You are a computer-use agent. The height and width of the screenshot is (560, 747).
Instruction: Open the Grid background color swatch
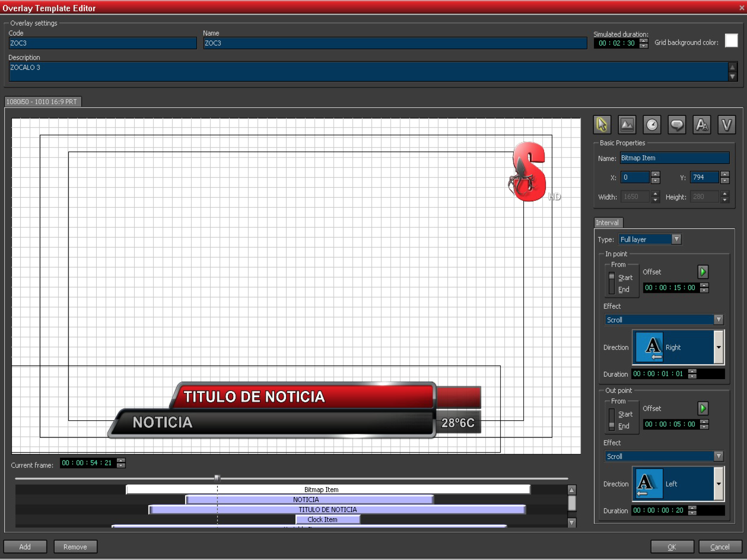(x=731, y=41)
